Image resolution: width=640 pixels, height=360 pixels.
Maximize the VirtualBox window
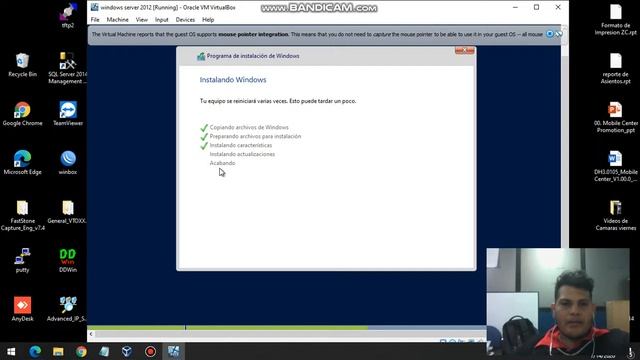coord(536,7)
